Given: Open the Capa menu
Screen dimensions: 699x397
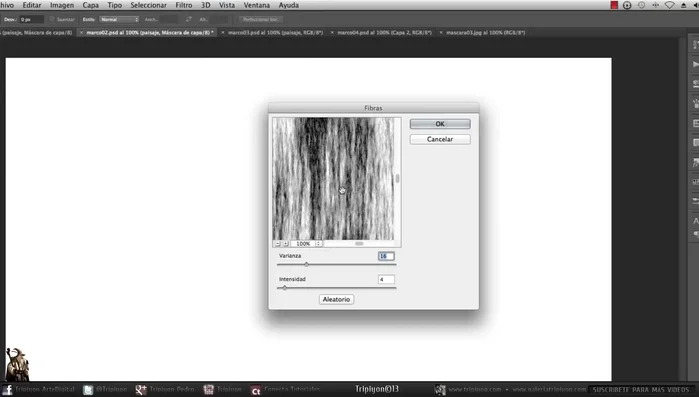Looking at the screenshot, I should click(90, 5).
